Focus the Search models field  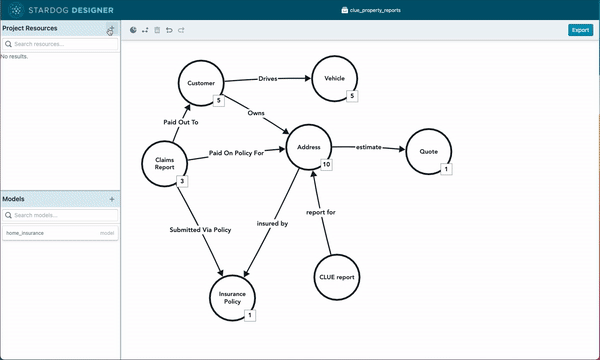pos(60,215)
